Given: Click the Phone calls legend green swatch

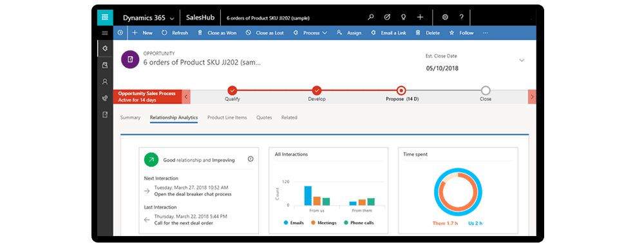Looking at the screenshot, I should (x=346, y=223).
